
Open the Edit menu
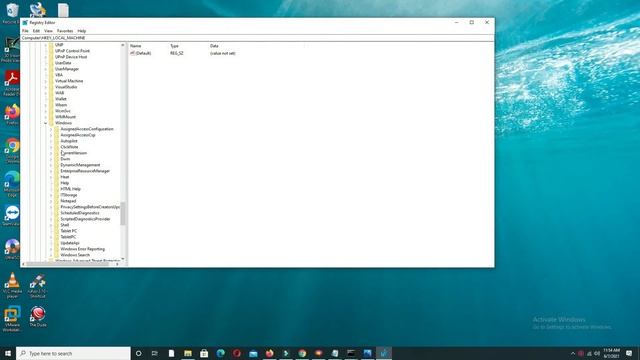(36, 31)
